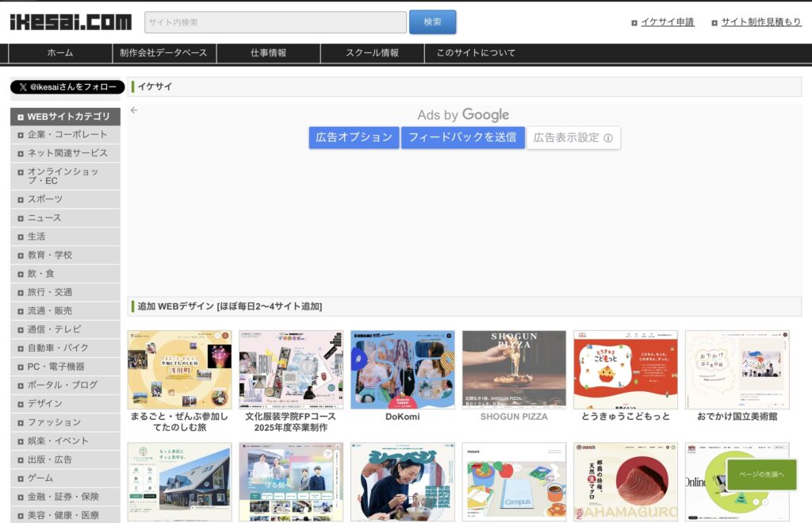This screenshot has width=812, height=523.
Task: Open 金融・証券・保険 category
Action: 65,497
